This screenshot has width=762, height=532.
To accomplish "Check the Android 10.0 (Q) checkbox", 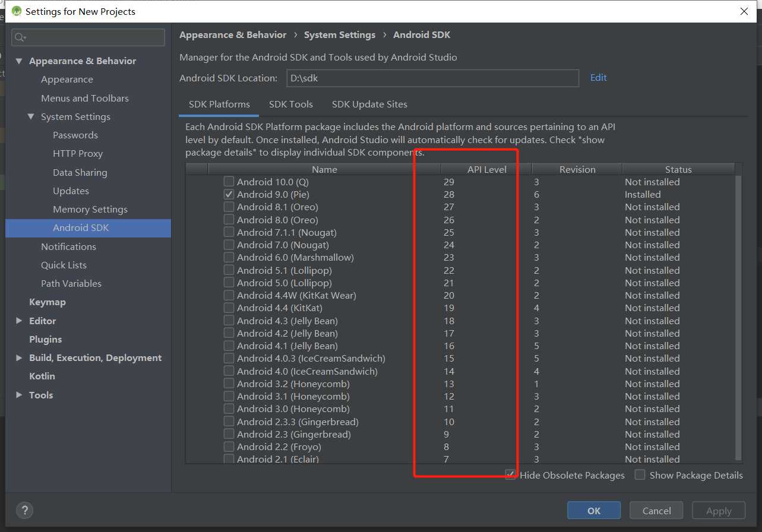I will 229,182.
